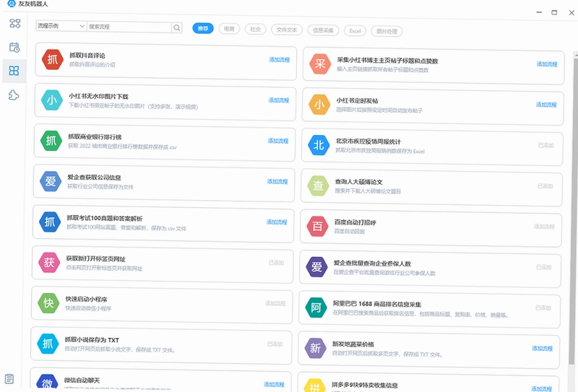Click the red 百 icon of 百度自动打招呼
Viewport: 578px width, 392px height.
317,226
